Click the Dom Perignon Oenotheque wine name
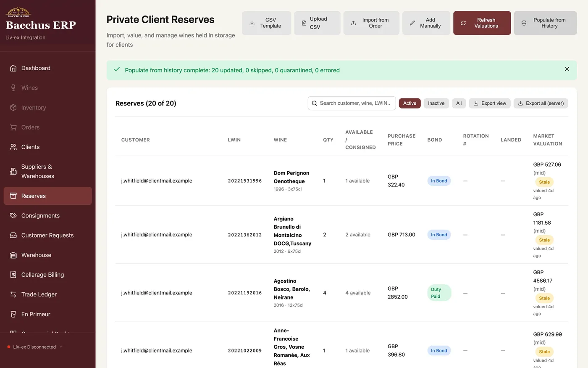 291,177
